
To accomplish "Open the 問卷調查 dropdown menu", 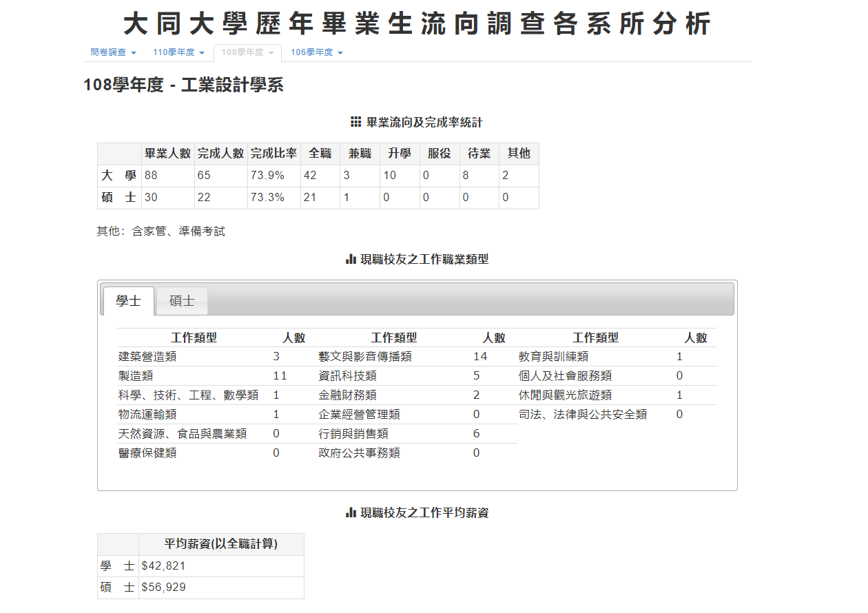I will (x=114, y=52).
